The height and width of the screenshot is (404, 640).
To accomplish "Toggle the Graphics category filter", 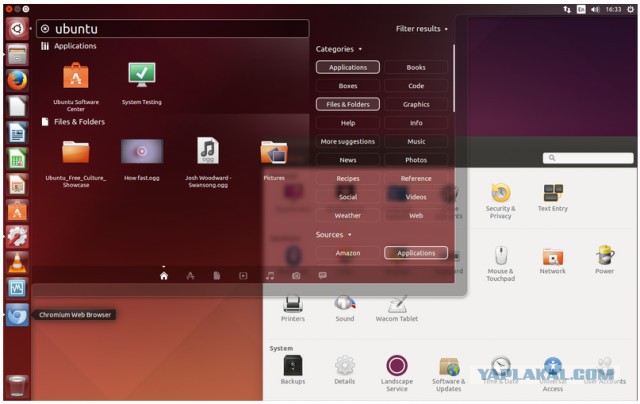I will click(416, 104).
